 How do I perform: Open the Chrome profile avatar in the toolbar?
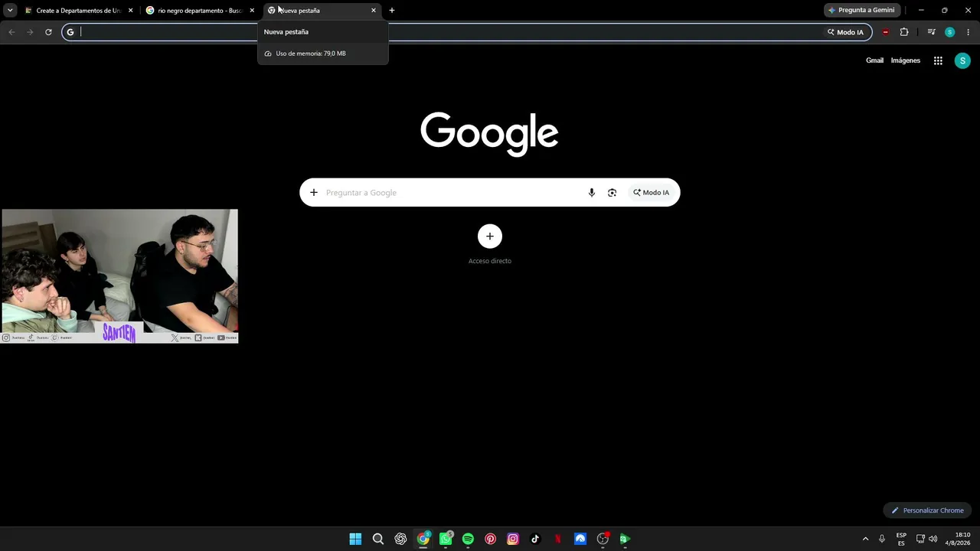[950, 32]
